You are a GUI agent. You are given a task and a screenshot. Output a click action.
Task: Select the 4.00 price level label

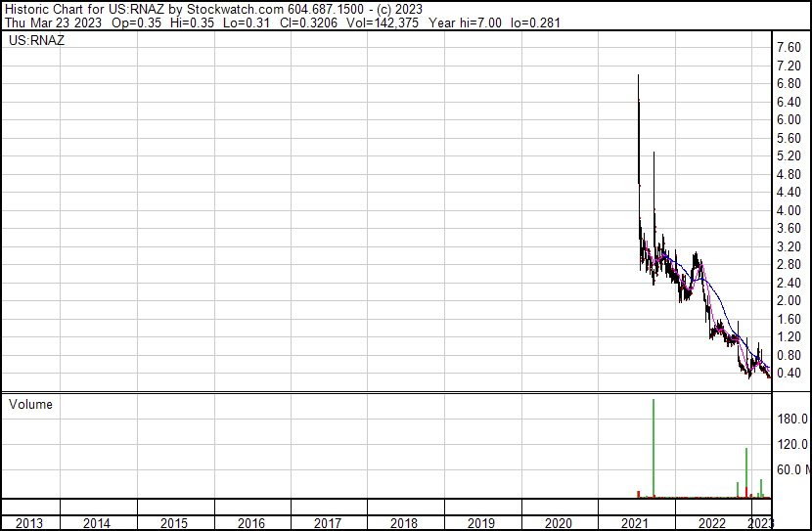788,211
